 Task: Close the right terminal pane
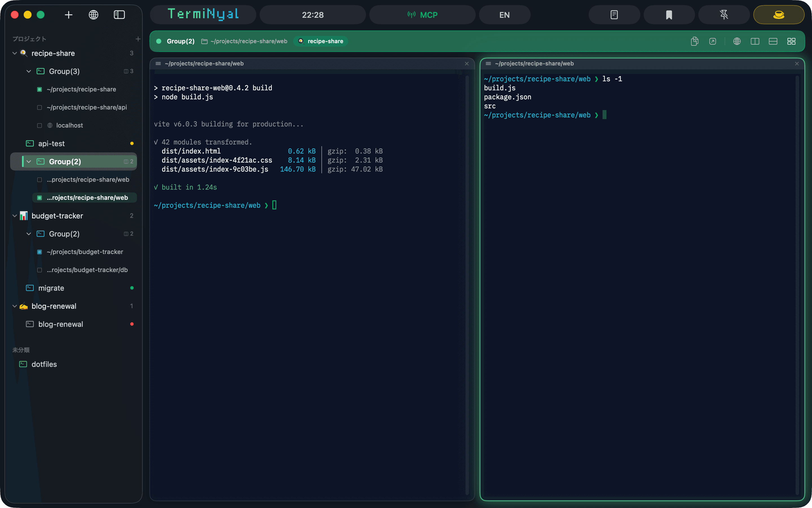click(x=797, y=63)
